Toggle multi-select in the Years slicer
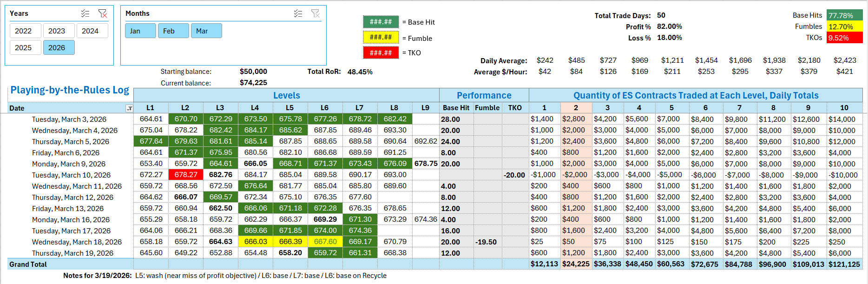This screenshot has height=284, width=868. [x=85, y=13]
